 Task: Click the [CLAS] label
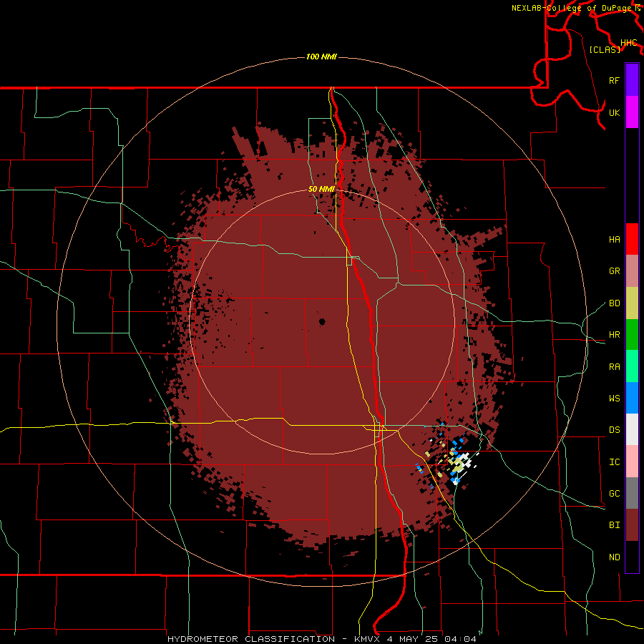coord(605,50)
